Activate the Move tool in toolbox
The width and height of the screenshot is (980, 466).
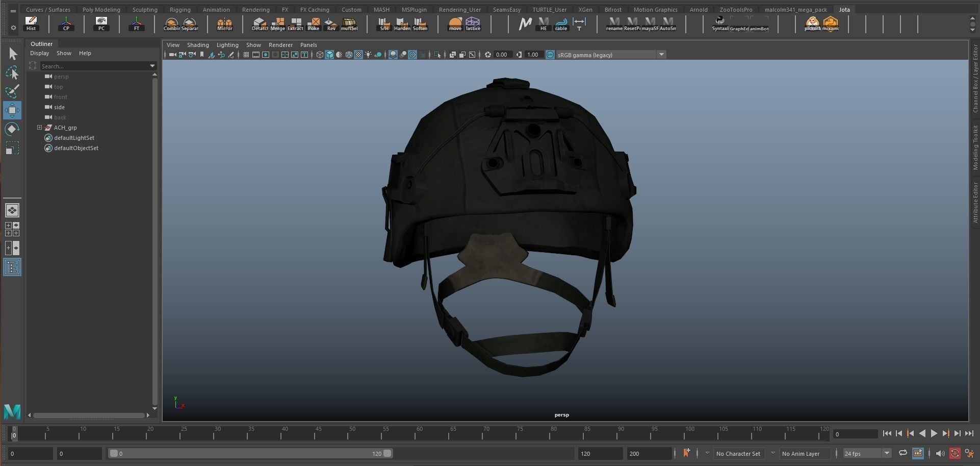click(12, 110)
